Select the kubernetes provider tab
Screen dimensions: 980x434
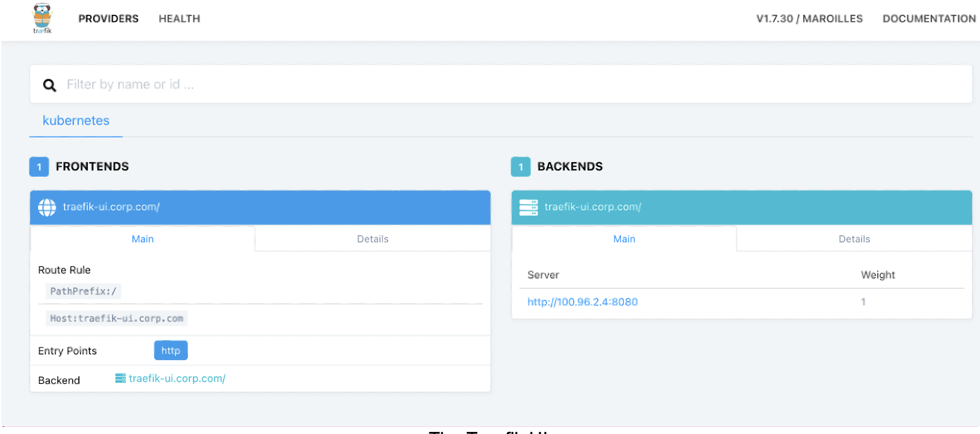76,120
